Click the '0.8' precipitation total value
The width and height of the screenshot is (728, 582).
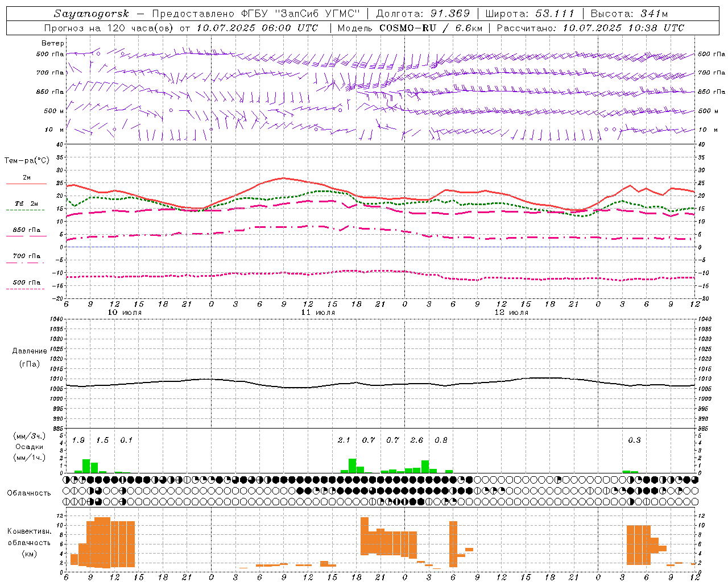pyautogui.click(x=441, y=440)
